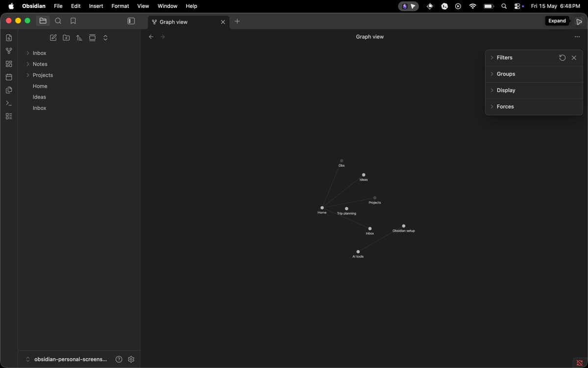The width and height of the screenshot is (588, 368).
Task: Open the Home note in the file list
Action: coord(40,86)
